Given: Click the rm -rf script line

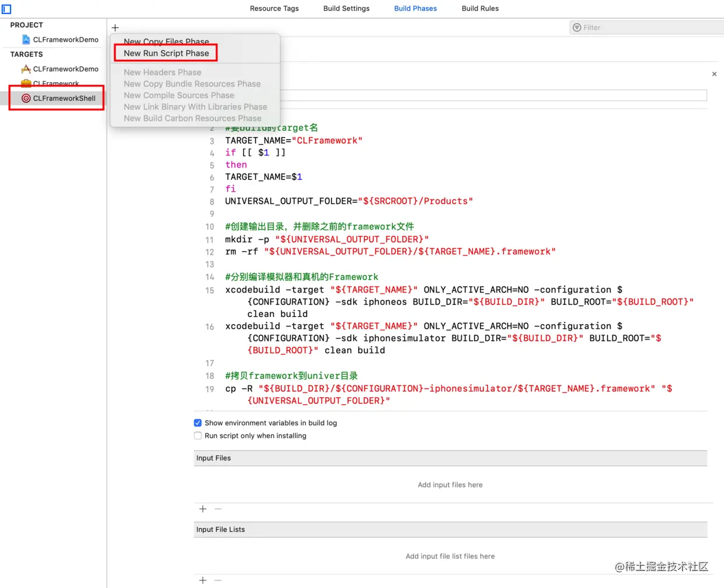Looking at the screenshot, I should pyautogui.click(x=391, y=252).
